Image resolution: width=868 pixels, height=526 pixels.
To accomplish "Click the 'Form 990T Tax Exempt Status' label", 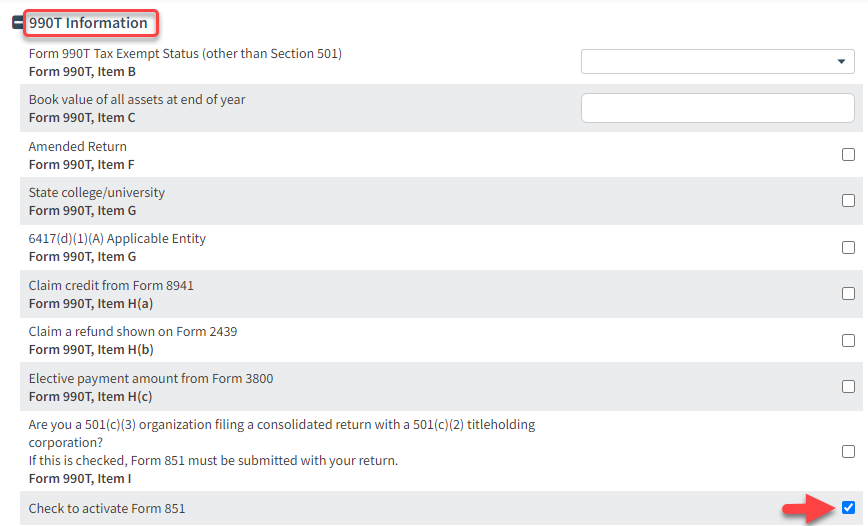I will pos(185,54).
